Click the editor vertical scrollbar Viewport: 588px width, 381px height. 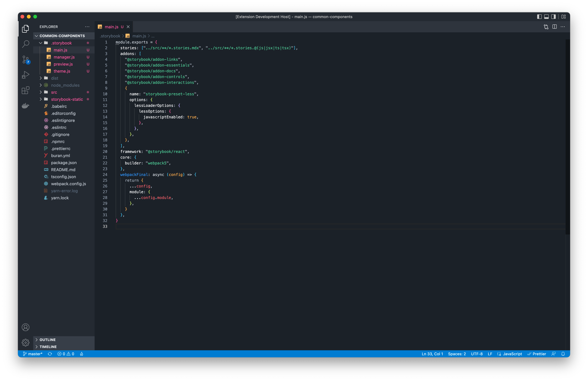568,136
